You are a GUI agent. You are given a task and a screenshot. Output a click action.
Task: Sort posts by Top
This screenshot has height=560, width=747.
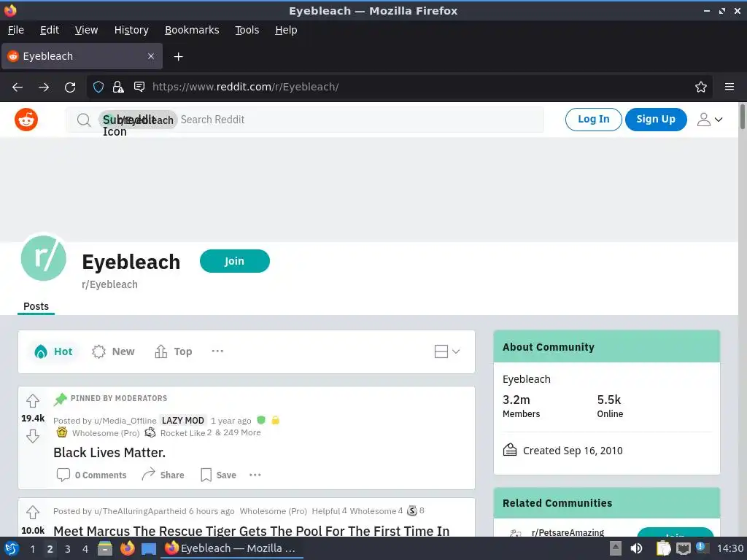pyautogui.click(x=174, y=351)
